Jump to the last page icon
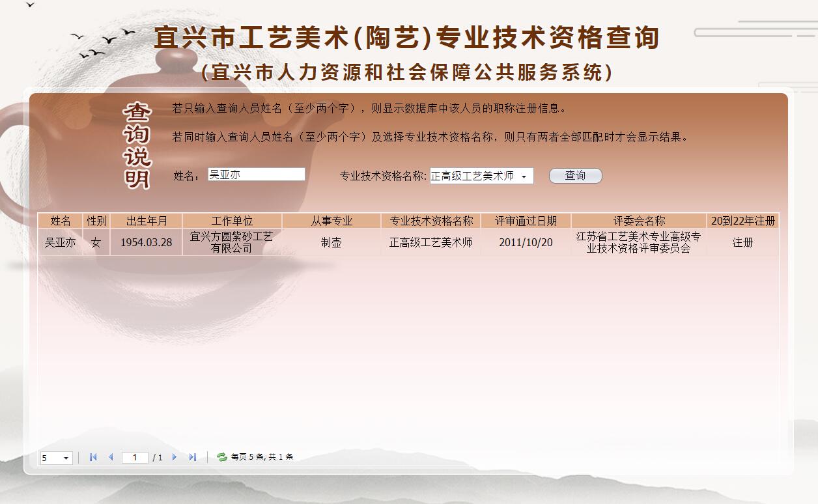818x504 pixels. (192, 457)
